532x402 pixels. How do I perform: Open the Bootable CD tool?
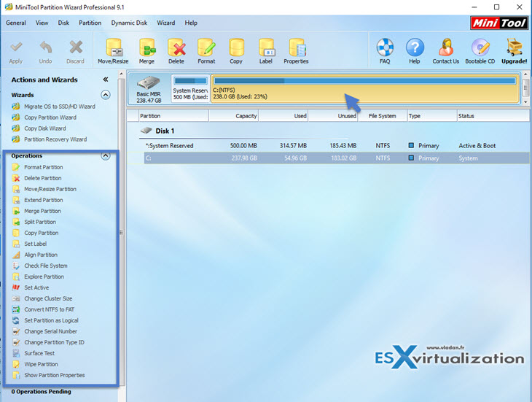click(480, 52)
